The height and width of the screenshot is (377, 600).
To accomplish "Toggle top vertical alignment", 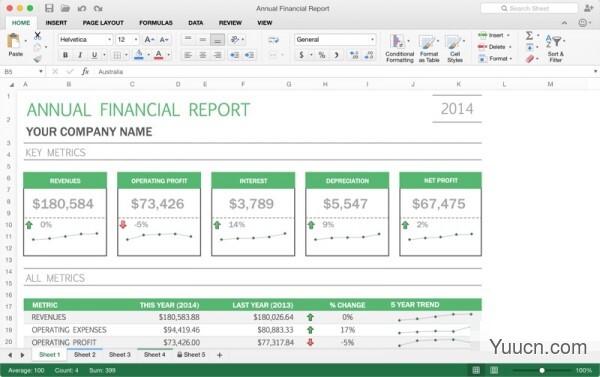I will click(x=188, y=39).
